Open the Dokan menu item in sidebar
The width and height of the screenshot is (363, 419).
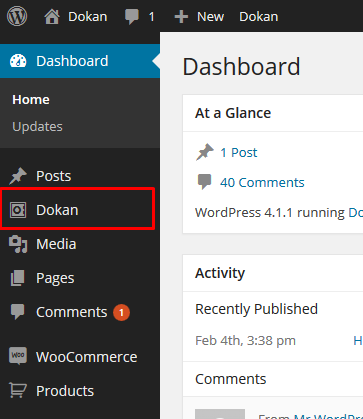(78, 210)
